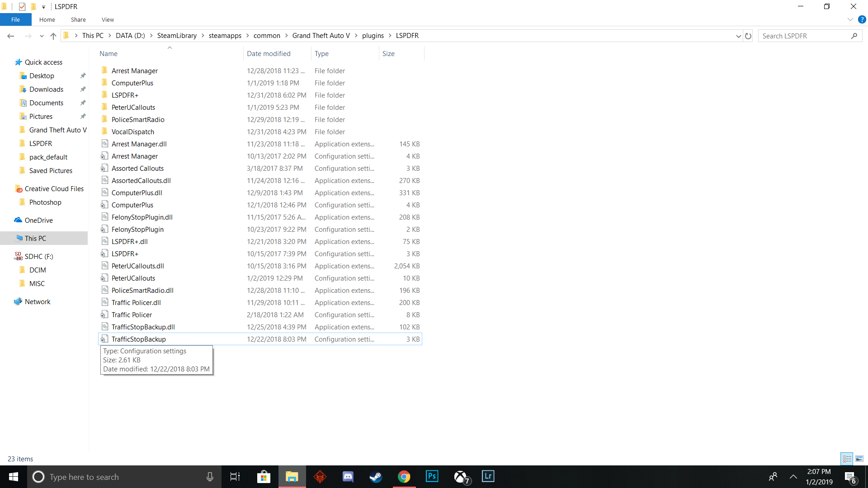Select Downloads in Quick access
This screenshot has height=488, width=868.
pyautogui.click(x=46, y=89)
